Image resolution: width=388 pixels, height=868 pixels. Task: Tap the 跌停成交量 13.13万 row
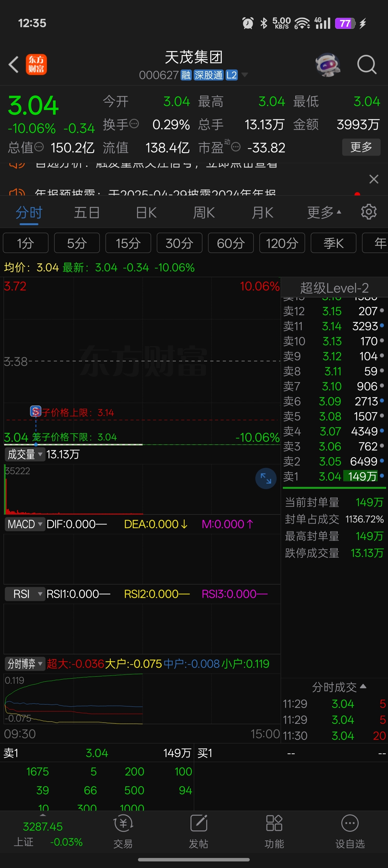click(x=334, y=553)
